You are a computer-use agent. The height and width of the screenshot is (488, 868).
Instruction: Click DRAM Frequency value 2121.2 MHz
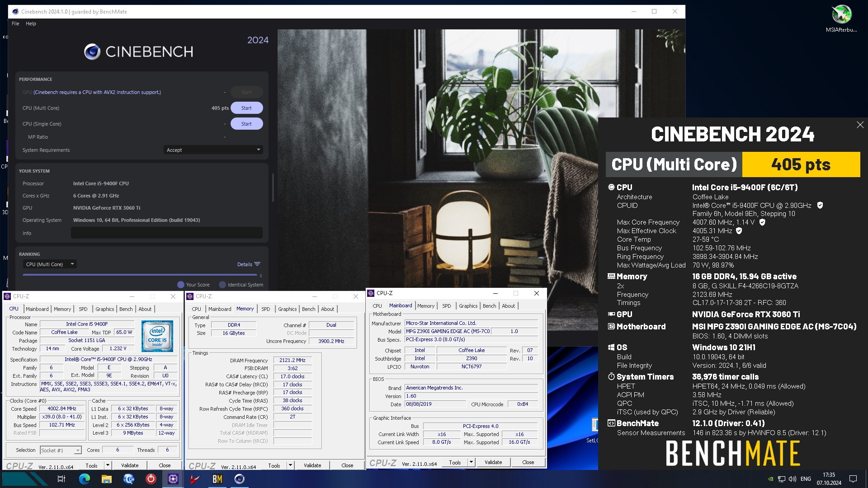tap(292, 360)
